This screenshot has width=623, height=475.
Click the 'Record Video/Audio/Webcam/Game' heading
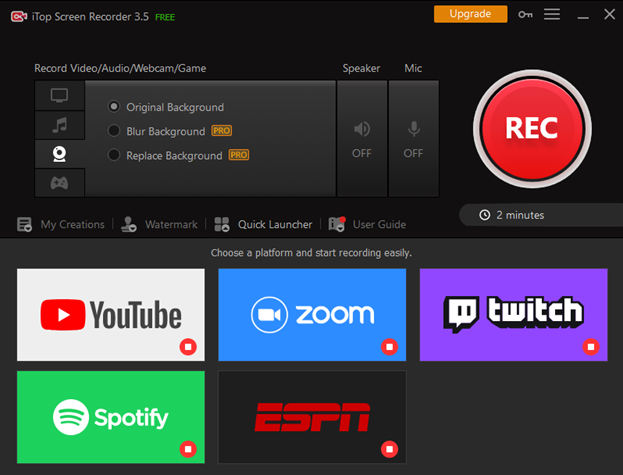[120, 68]
